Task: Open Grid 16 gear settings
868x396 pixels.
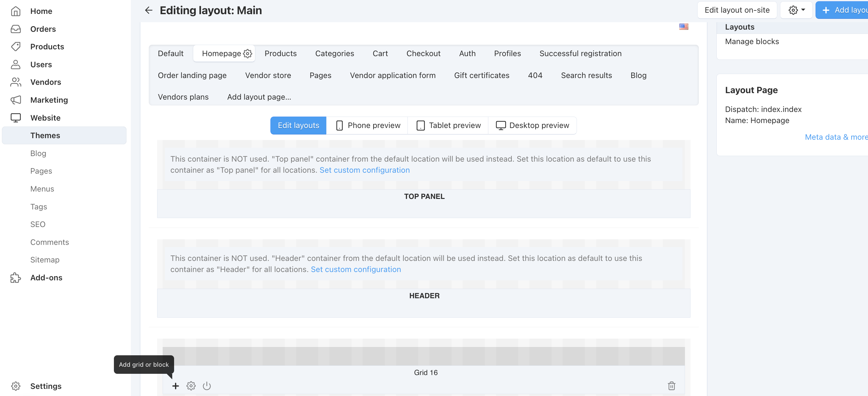Action: click(x=191, y=386)
